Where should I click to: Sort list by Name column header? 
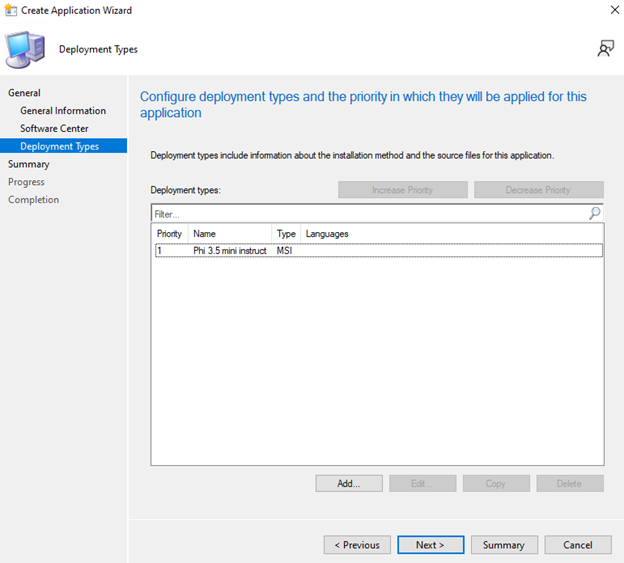click(205, 234)
